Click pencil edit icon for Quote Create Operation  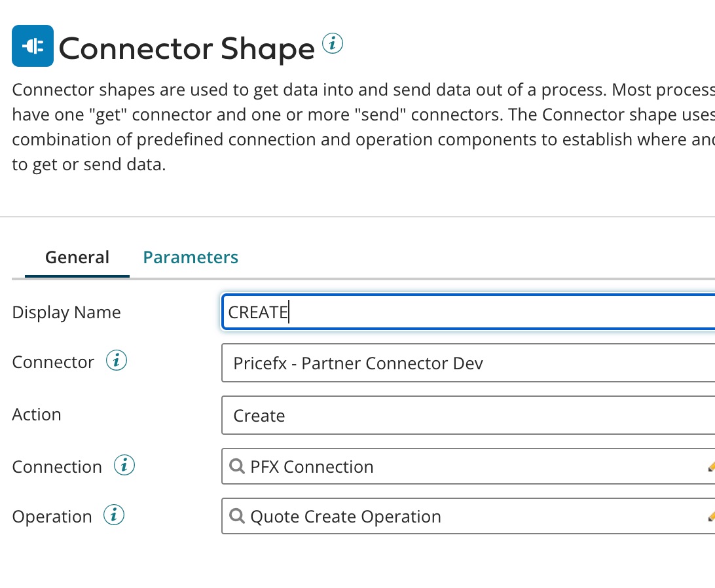[710, 517]
